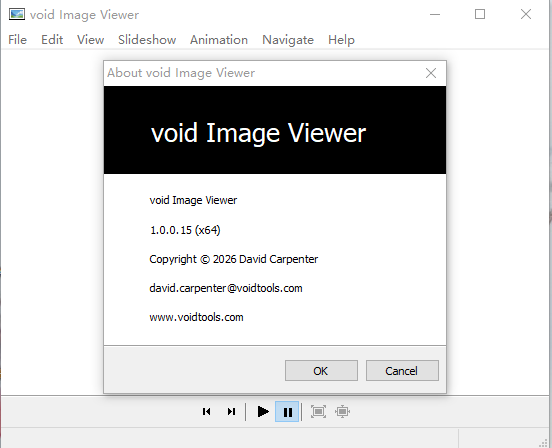The image size is (552, 448).
Task: Click the About void Image Viewer dialog title
Action: coord(181,73)
